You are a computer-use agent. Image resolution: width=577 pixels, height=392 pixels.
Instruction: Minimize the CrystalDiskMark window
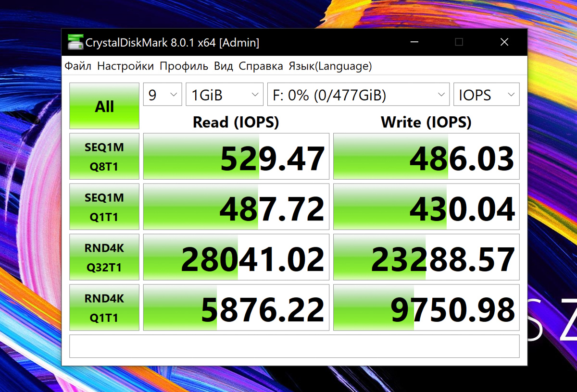[x=414, y=42]
